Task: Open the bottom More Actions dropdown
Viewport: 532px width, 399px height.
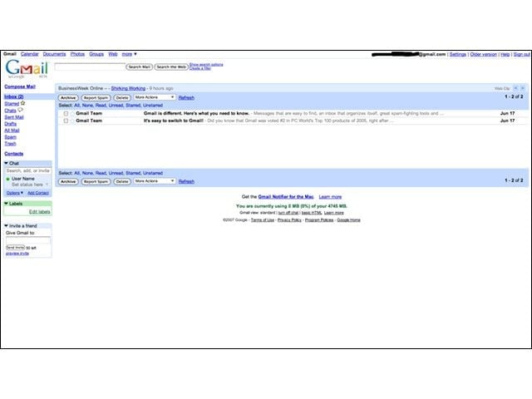Action: 155,181
